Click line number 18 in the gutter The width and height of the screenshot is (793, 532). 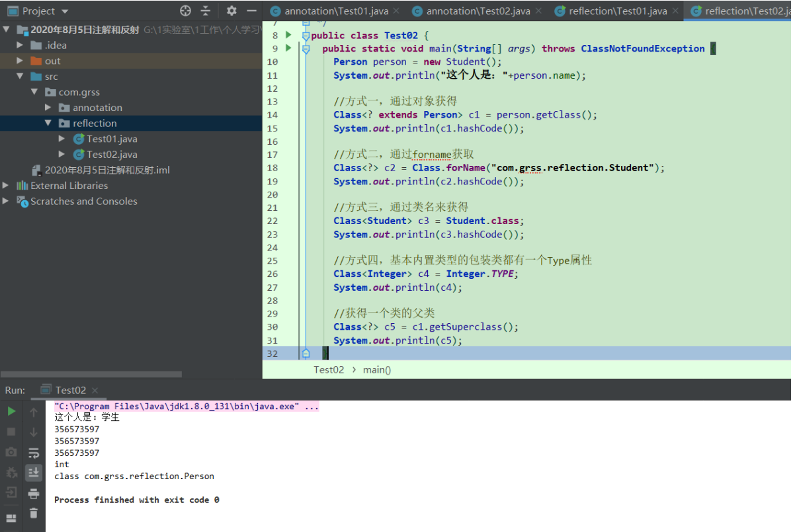272,168
